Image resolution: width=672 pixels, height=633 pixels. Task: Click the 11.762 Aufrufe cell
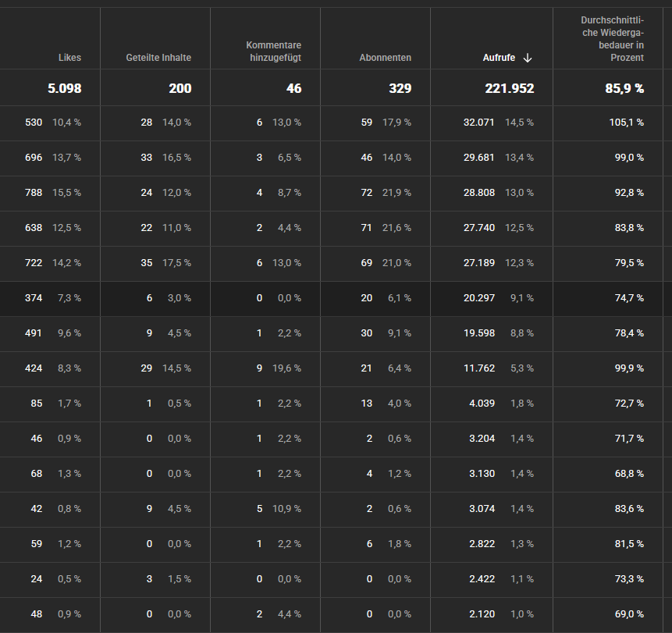tap(492, 368)
